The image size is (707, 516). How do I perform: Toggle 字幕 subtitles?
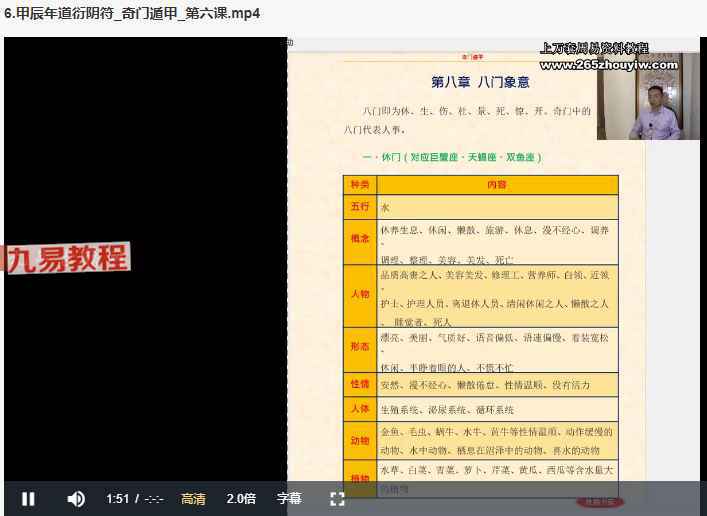pyautogui.click(x=289, y=498)
